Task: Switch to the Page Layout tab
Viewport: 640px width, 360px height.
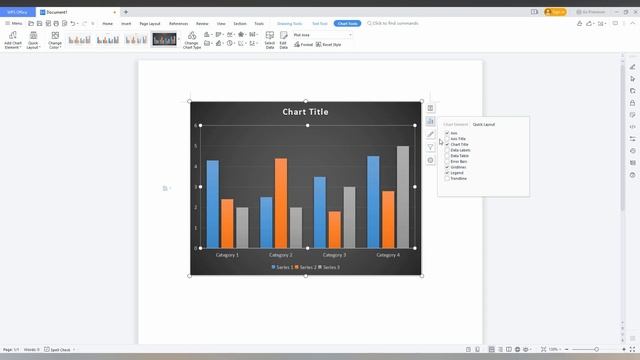Action: tap(150, 24)
